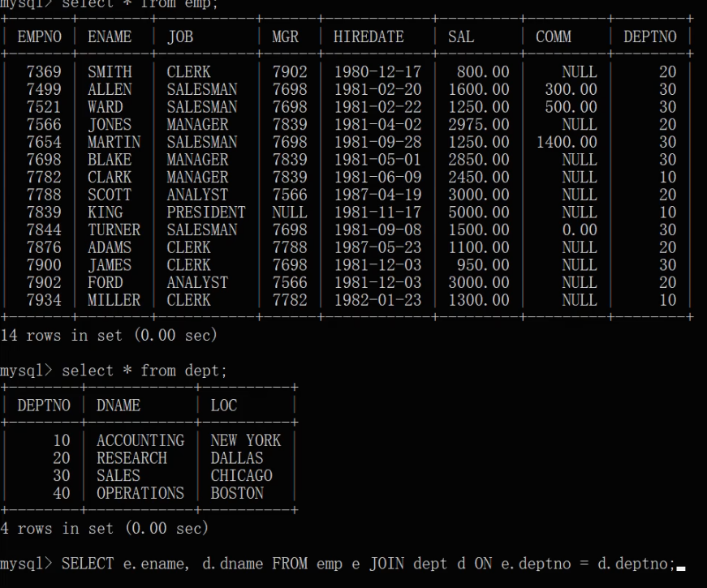Click the NULL manager value for KING
The image size is (707, 588).
(x=290, y=212)
